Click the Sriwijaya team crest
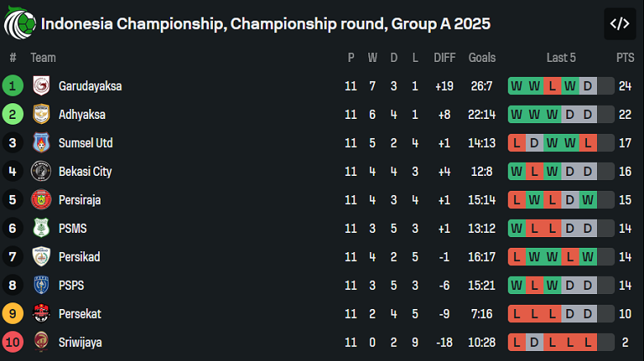 pos(41,342)
